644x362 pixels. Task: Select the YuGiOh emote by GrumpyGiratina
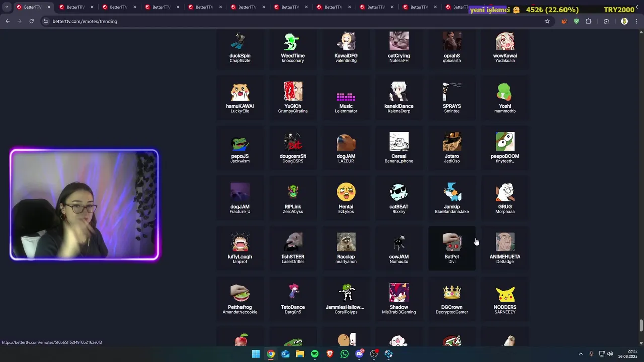point(293,98)
